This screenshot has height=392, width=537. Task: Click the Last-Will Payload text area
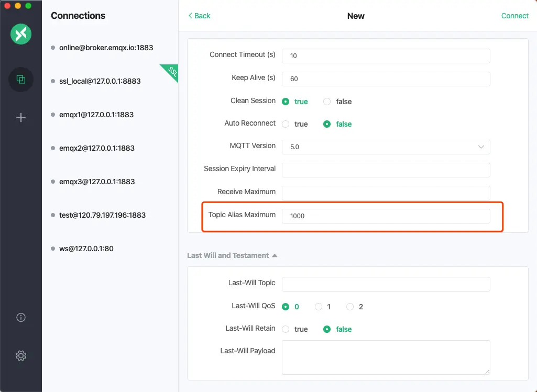click(x=386, y=357)
